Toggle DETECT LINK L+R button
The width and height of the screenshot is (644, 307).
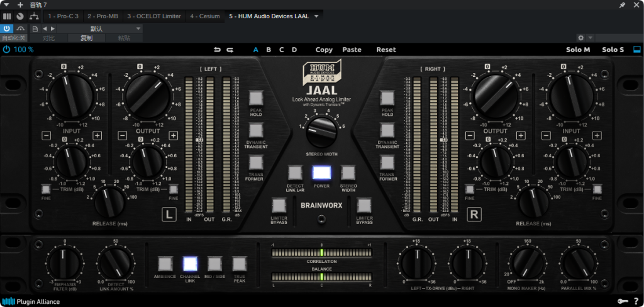tap(295, 172)
